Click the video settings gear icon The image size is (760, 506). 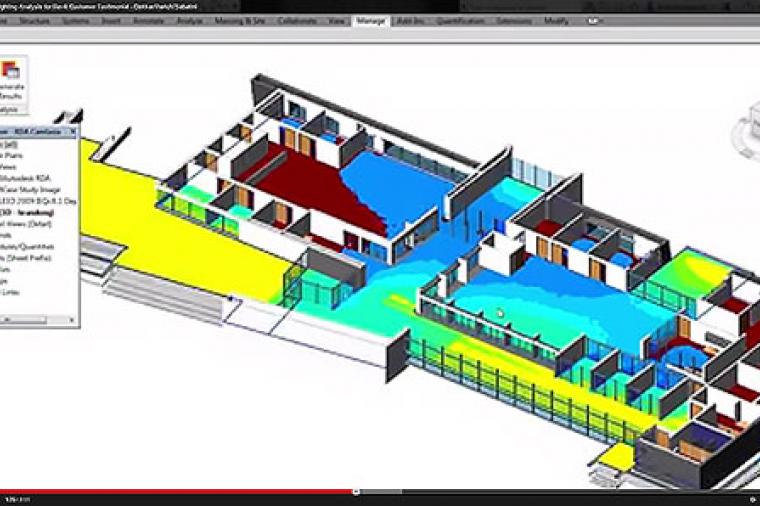coord(750,498)
